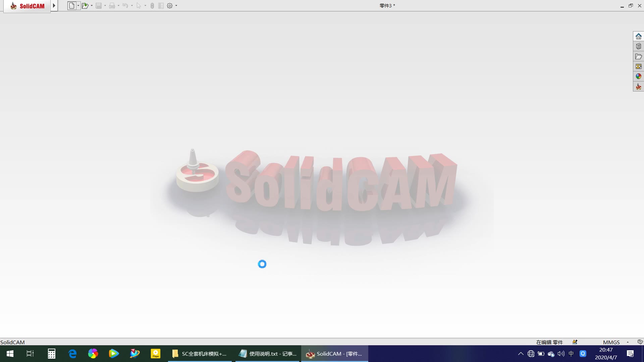Image resolution: width=644 pixels, height=362 pixels.
Task: Click the SolidCAM logo menu button
Action: click(x=27, y=6)
